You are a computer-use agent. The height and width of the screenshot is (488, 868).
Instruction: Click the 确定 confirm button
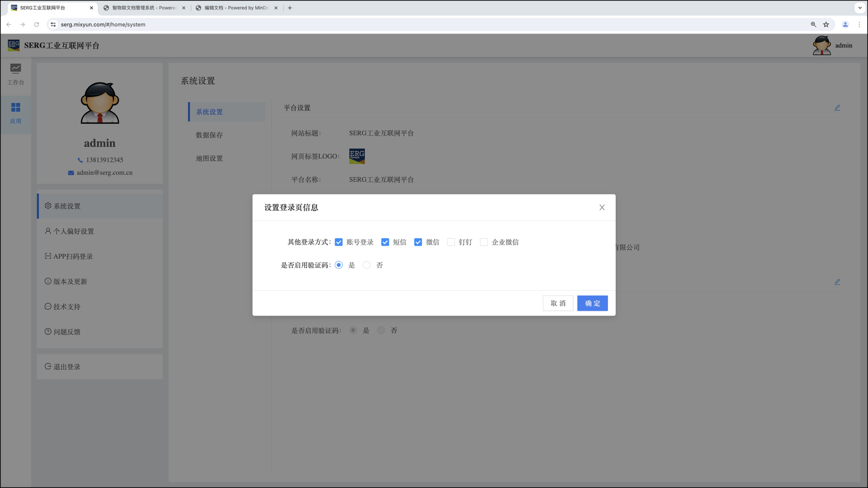592,303
